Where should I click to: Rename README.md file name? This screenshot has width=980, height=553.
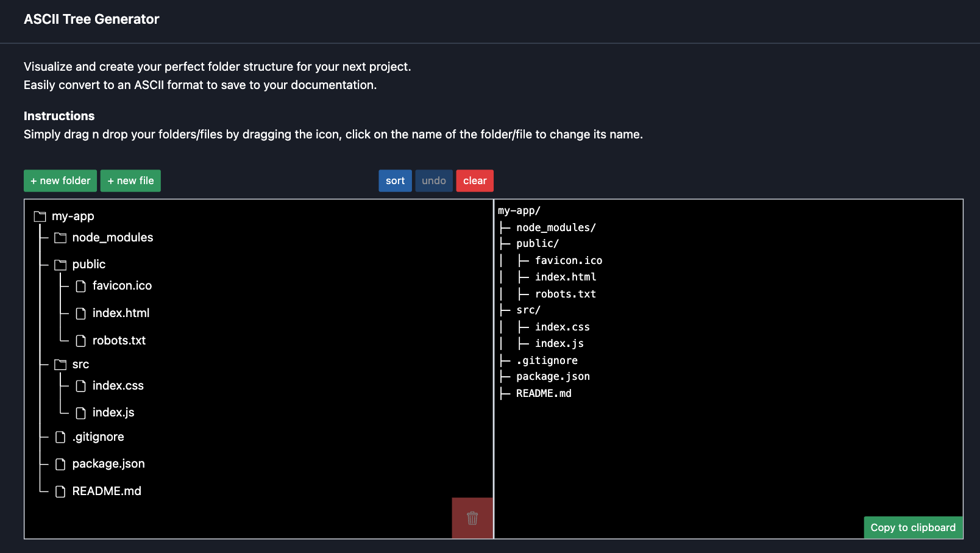tap(107, 491)
